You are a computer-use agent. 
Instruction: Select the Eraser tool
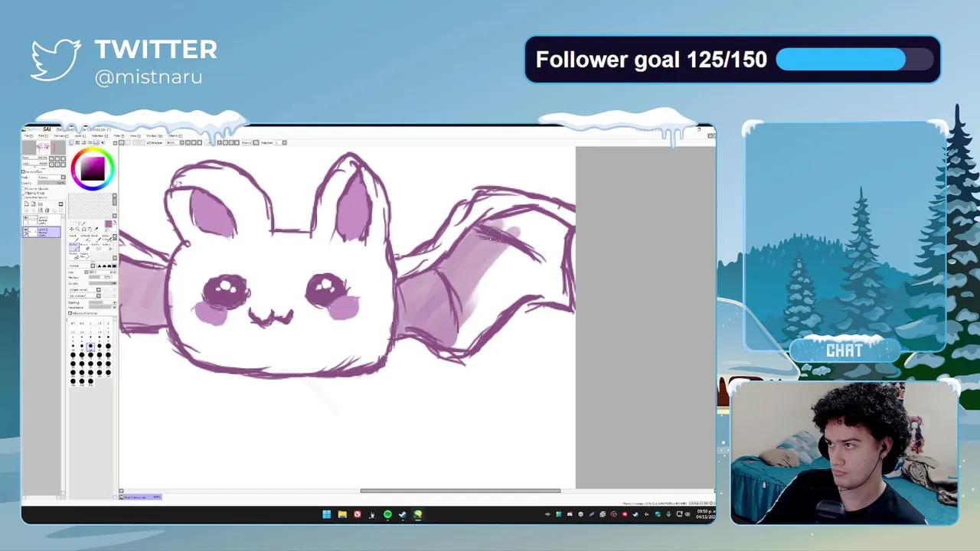point(85,247)
